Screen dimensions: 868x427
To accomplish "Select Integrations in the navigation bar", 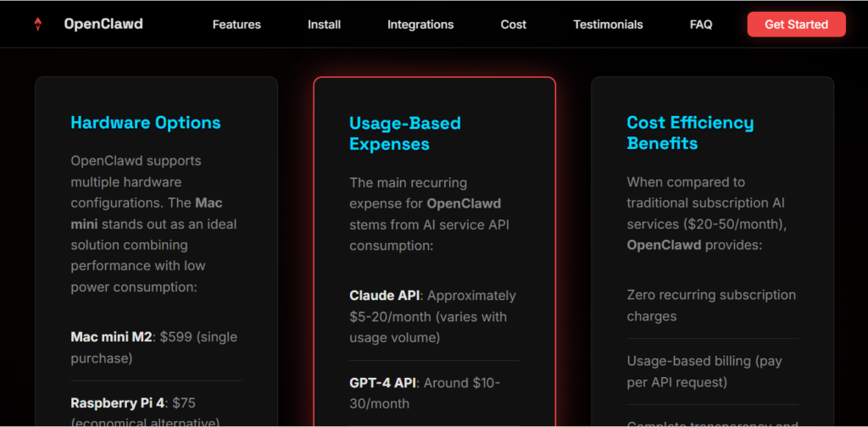I will point(420,25).
